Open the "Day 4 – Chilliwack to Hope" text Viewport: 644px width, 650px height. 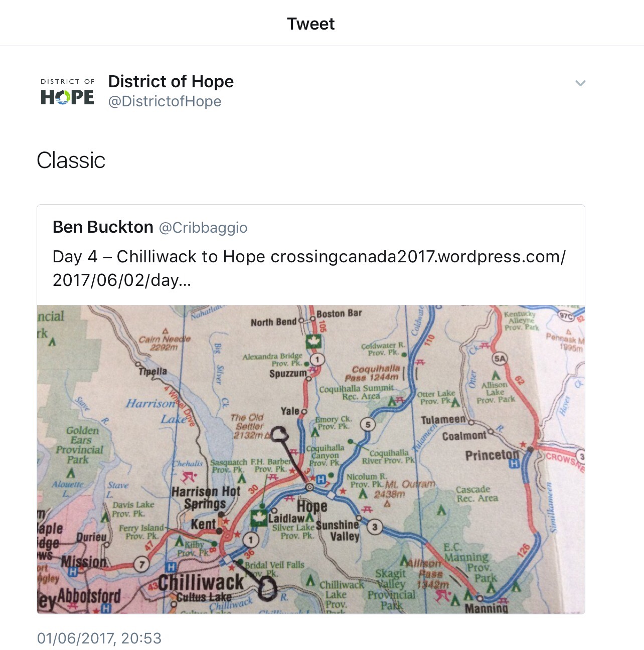click(158, 257)
